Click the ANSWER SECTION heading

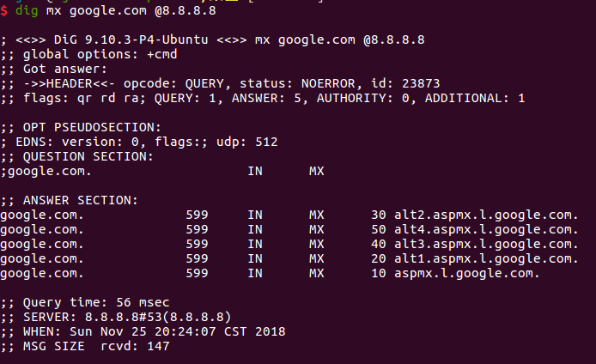[80, 200]
